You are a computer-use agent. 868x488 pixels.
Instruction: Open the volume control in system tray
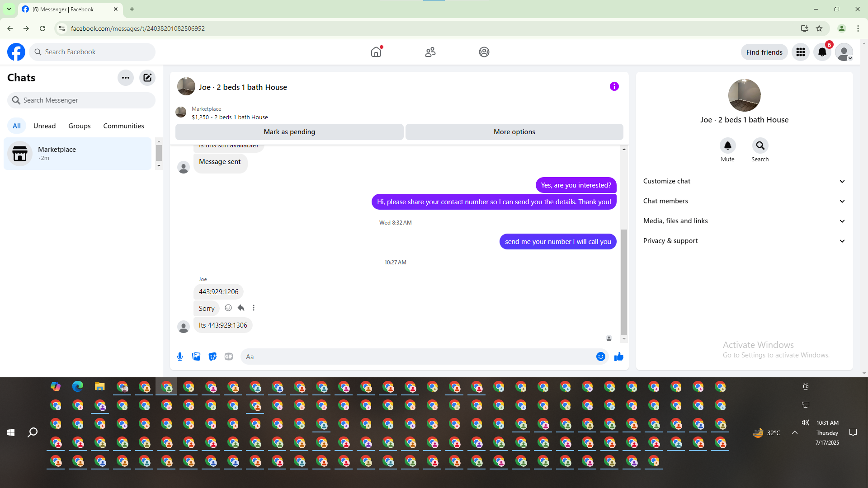806,423
